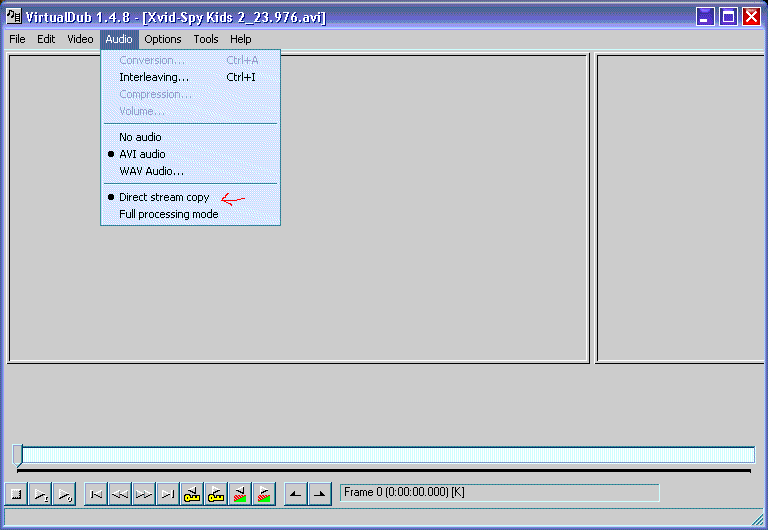
Task: Click the output video pane on right
Action: tap(681, 209)
